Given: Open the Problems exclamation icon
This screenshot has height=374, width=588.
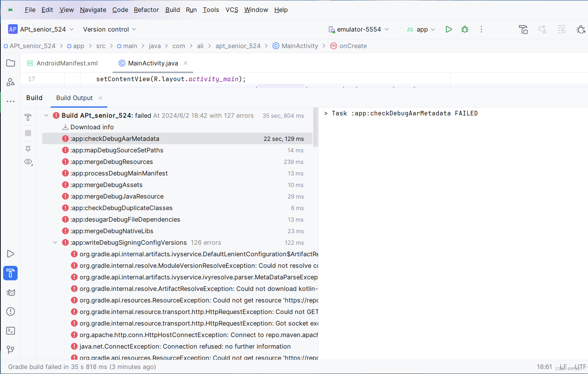Looking at the screenshot, I should click(x=10, y=312).
